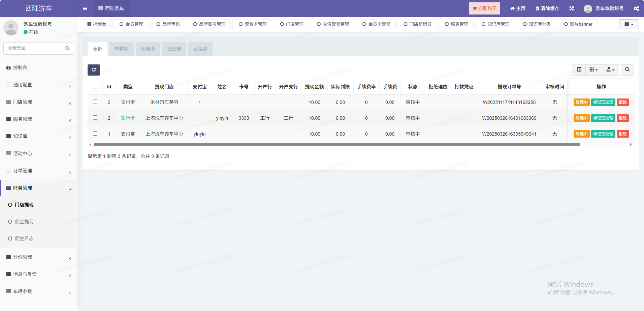Toggle the card view list icon

point(579,70)
